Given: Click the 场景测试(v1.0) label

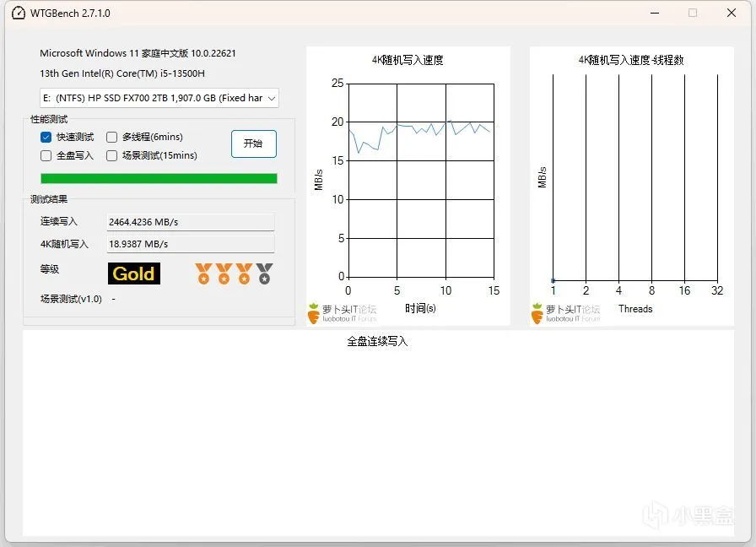Looking at the screenshot, I should pyautogui.click(x=71, y=299).
